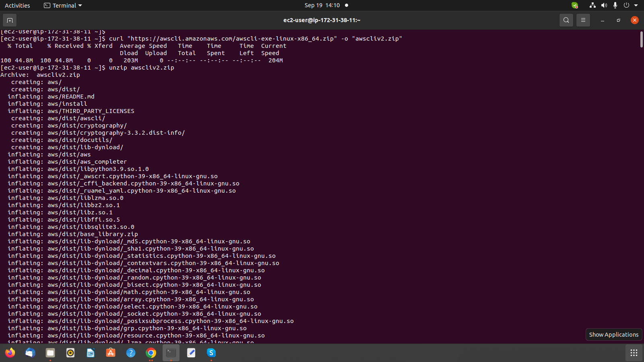Launch Firefox from the dock

click(x=10, y=353)
